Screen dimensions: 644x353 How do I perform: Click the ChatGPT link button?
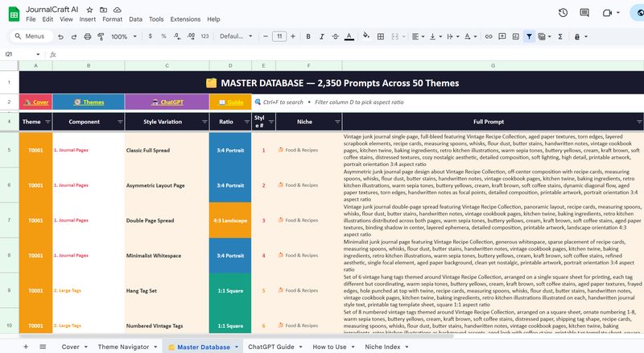pyautogui.click(x=167, y=102)
